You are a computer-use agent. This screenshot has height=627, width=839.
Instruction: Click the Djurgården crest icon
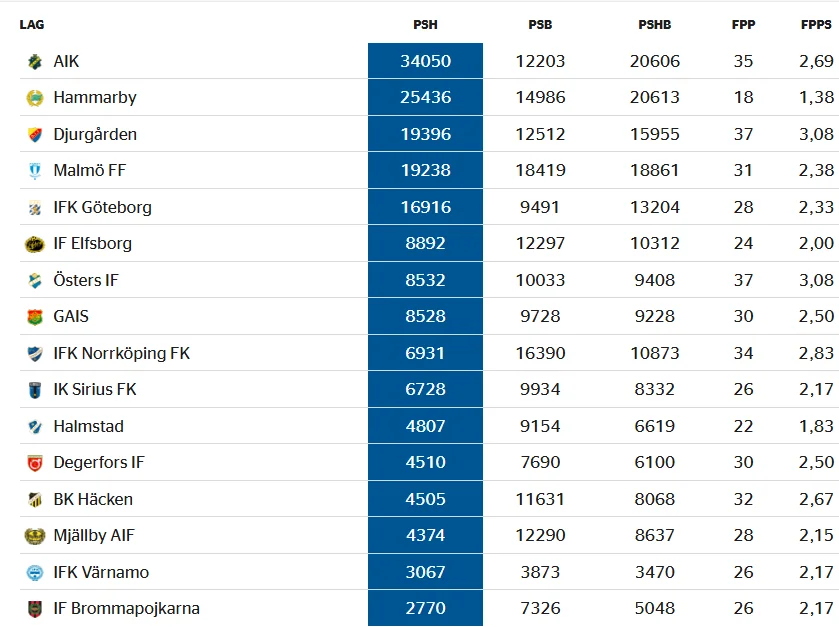[35, 135]
